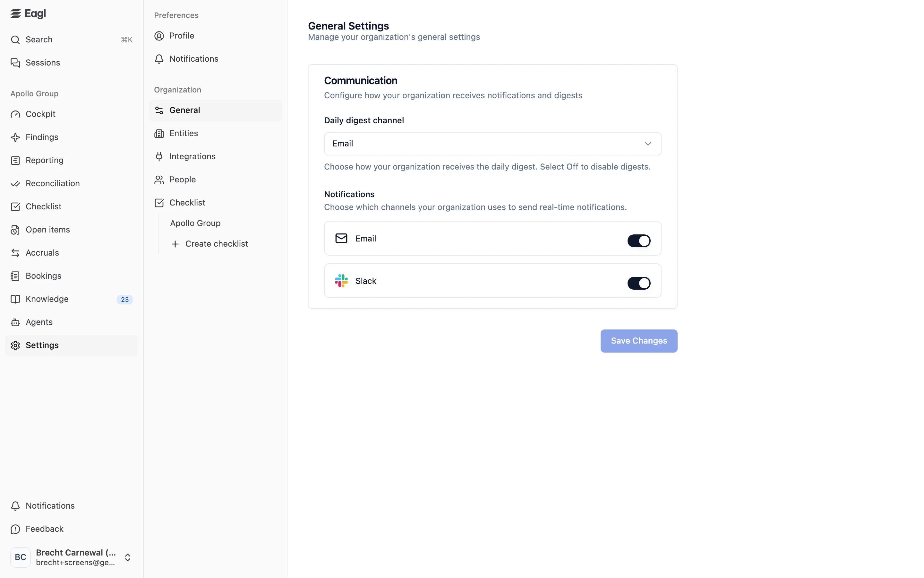Open the Bookings page
Image resolution: width=924 pixels, height=578 pixels.
[72, 276]
